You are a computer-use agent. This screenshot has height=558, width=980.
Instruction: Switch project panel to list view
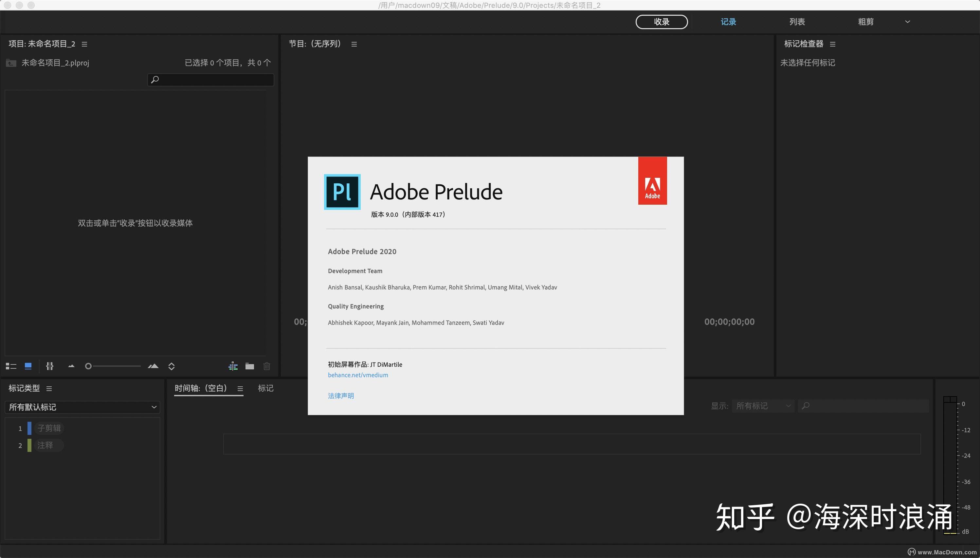click(11, 366)
